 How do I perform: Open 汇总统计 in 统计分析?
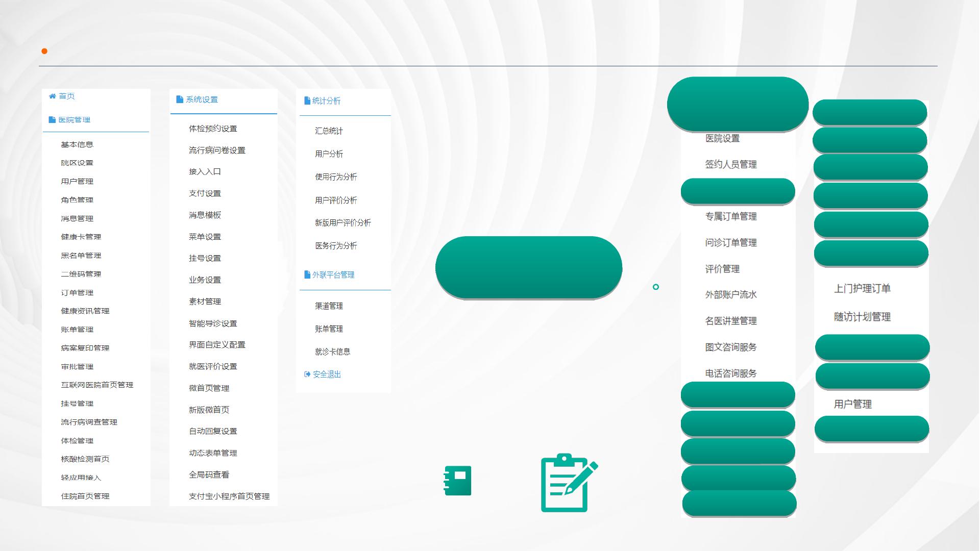(329, 131)
